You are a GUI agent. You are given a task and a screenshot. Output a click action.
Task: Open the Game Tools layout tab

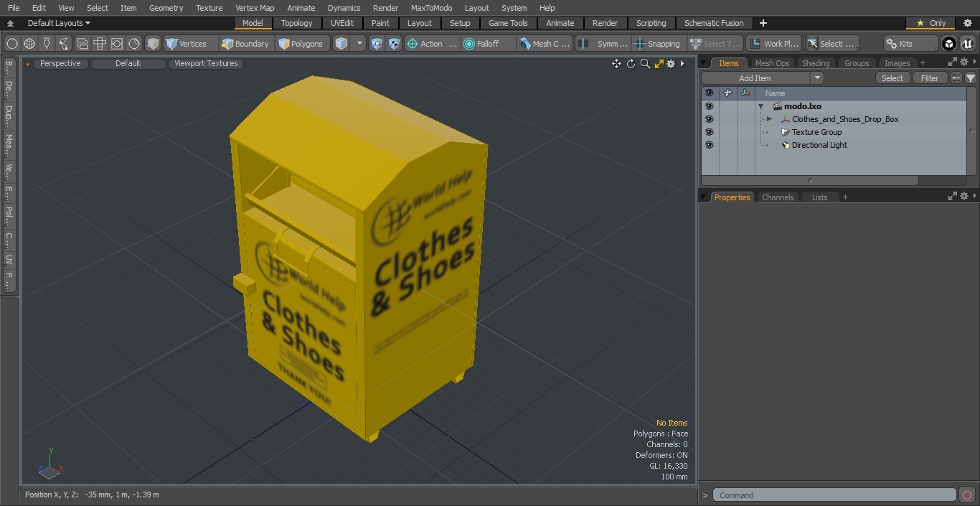tap(508, 23)
